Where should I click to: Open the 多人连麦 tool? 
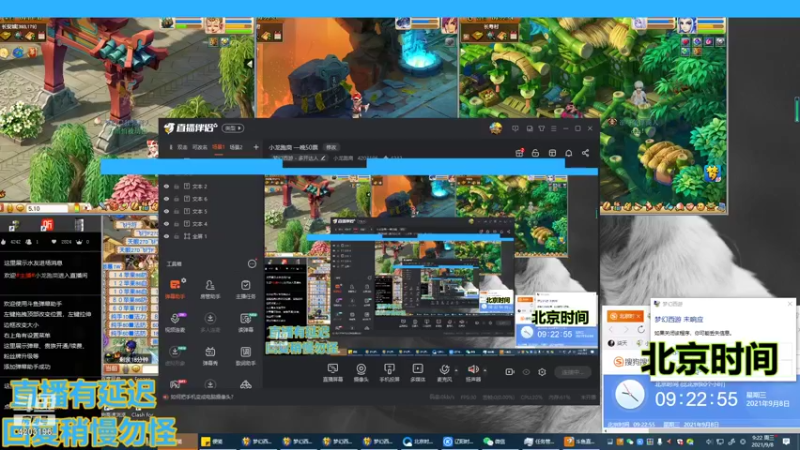point(210,322)
